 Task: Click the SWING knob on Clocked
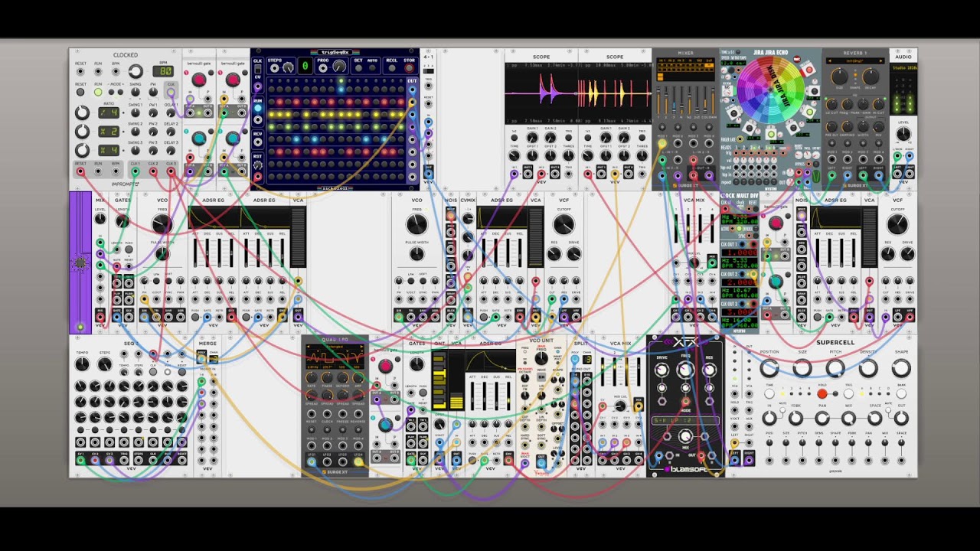click(x=136, y=92)
